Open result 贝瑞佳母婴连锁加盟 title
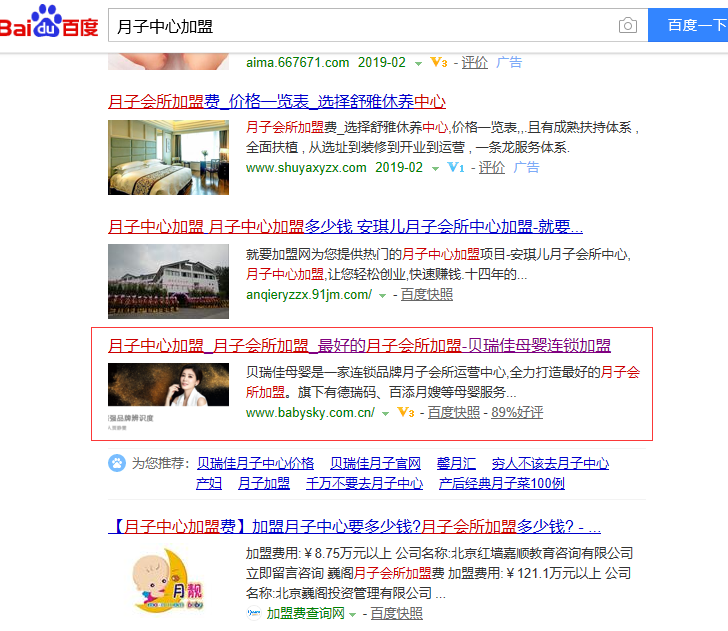 359,345
